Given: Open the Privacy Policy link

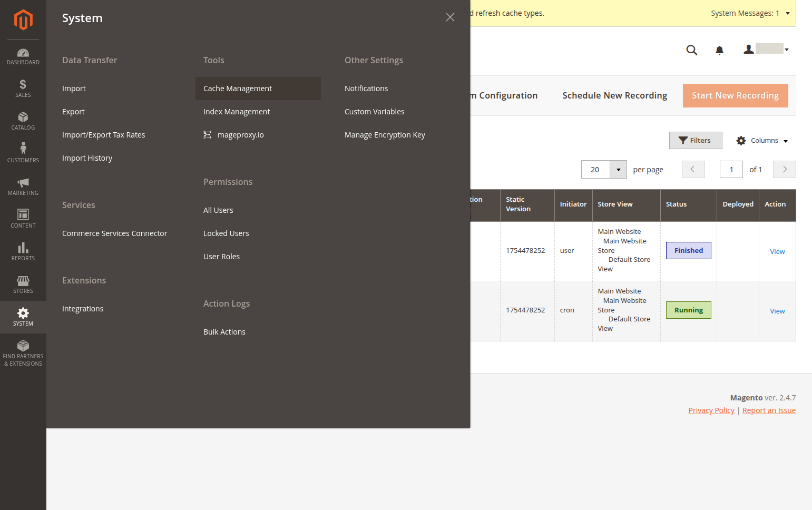Looking at the screenshot, I should tap(711, 410).
